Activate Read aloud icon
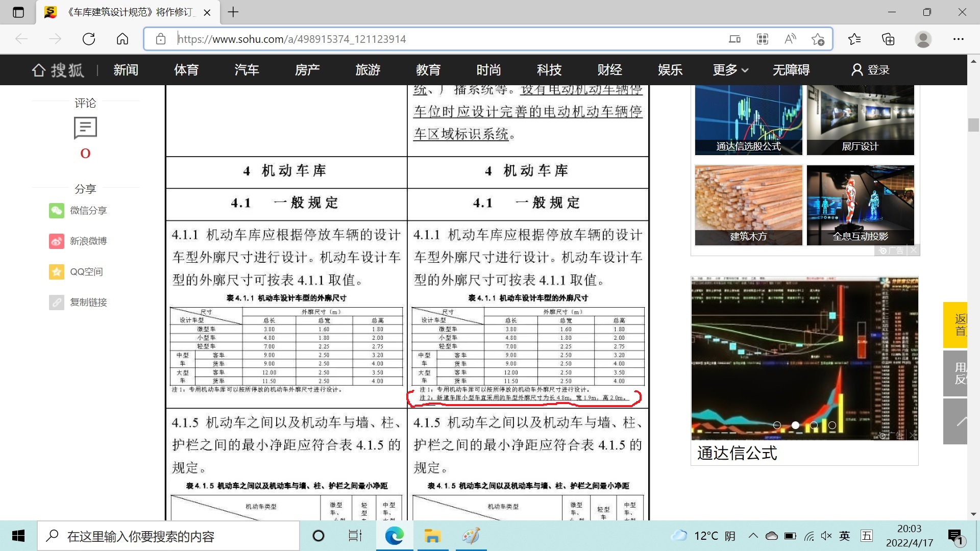 (x=790, y=39)
